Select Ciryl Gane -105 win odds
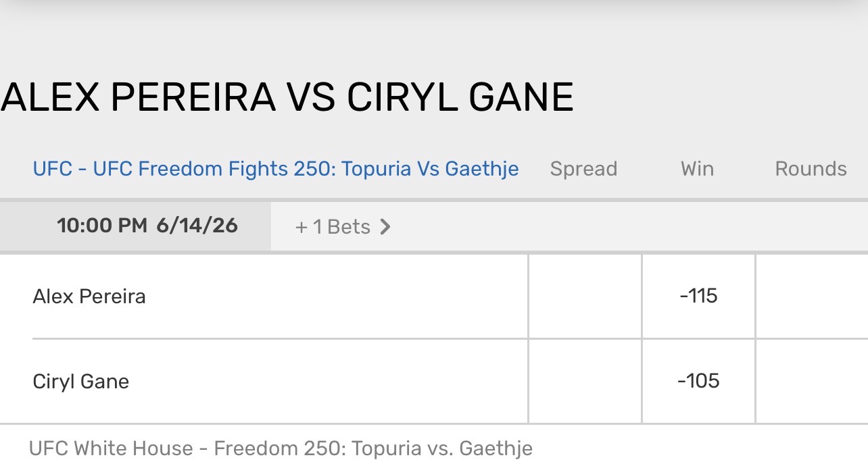Image resolution: width=868 pixels, height=464 pixels. [698, 381]
